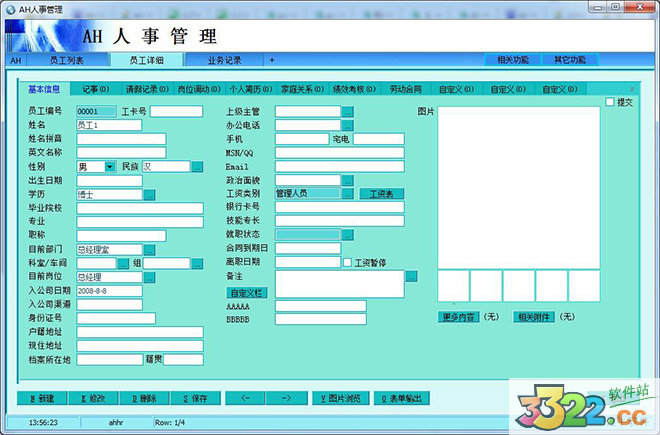Switch to 员工列表 tab
This screenshot has width=660, height=435.
coord(67,60)
